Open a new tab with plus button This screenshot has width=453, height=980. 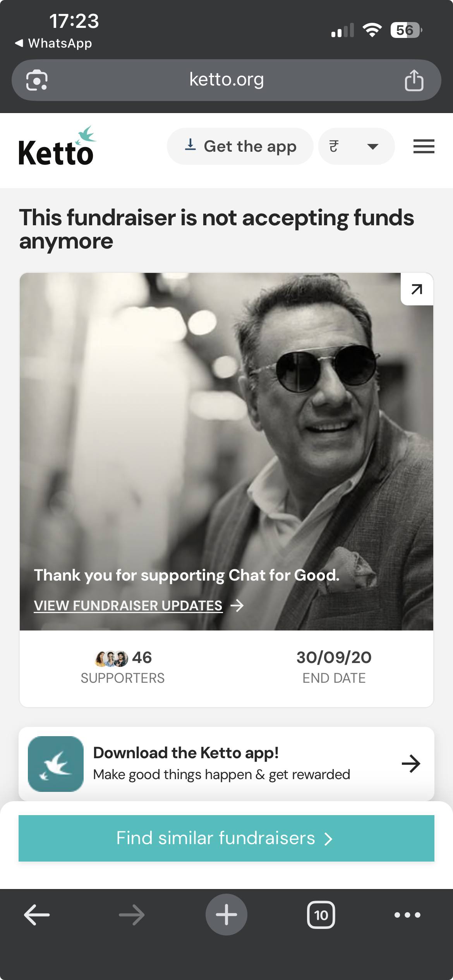[226, 915]
